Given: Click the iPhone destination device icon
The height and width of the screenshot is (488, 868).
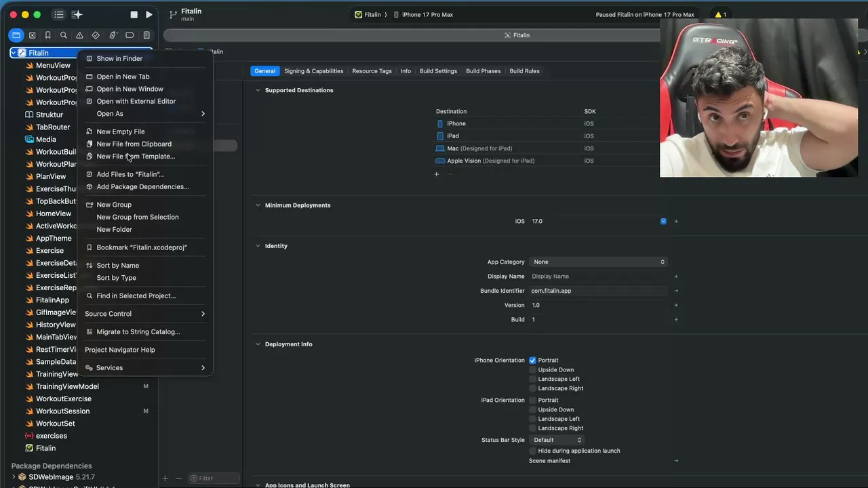Looking at the screenshot, I should (x=440, y=123).
